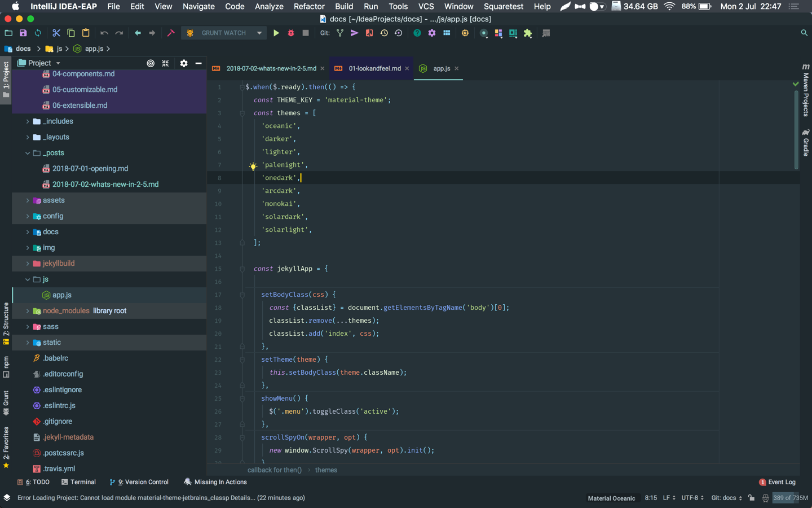This screenshot has width=812, height=508.
Task: Click the 389 of 735M memory indicator
Action: [x=789, y=498]
